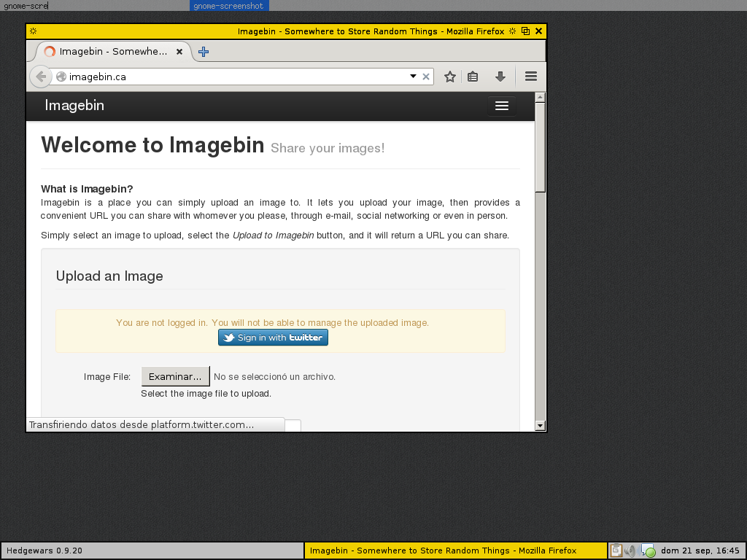Click the Hedgewars 0.9.20 taskbar item
747x560 pixels.
[152, 551]
